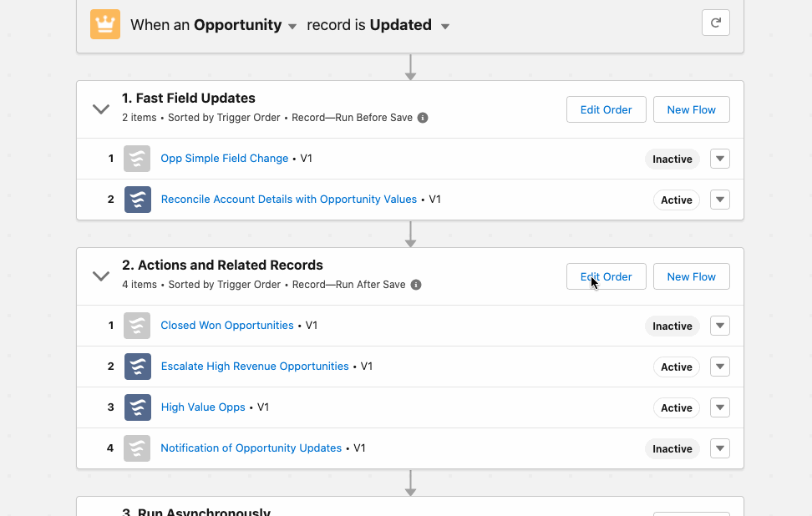The image size is (812, 516).
Task: Click the flow icon for Reconcile Account Details
Action: pos(137,200)
